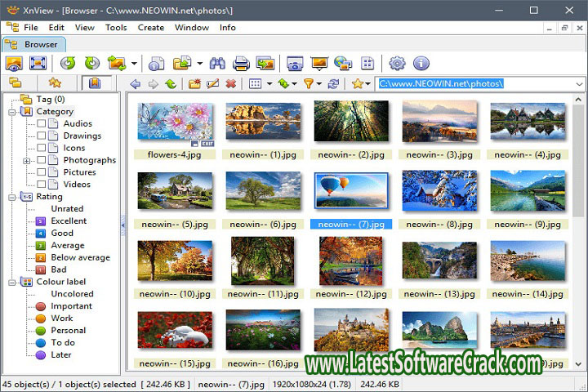Click the screen capture camera icon
The width and height of the screenshot is (588, 392).
(294, 63)
